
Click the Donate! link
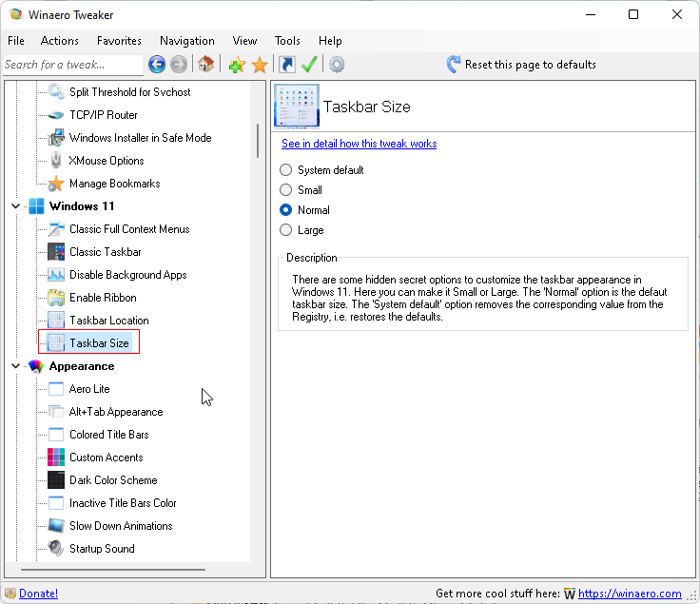pos(38,594)
